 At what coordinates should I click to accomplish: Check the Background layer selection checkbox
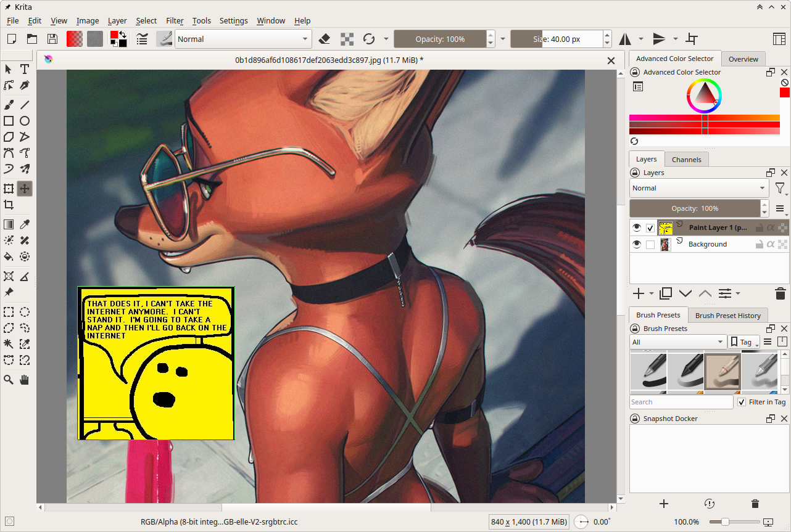point(650,245)
